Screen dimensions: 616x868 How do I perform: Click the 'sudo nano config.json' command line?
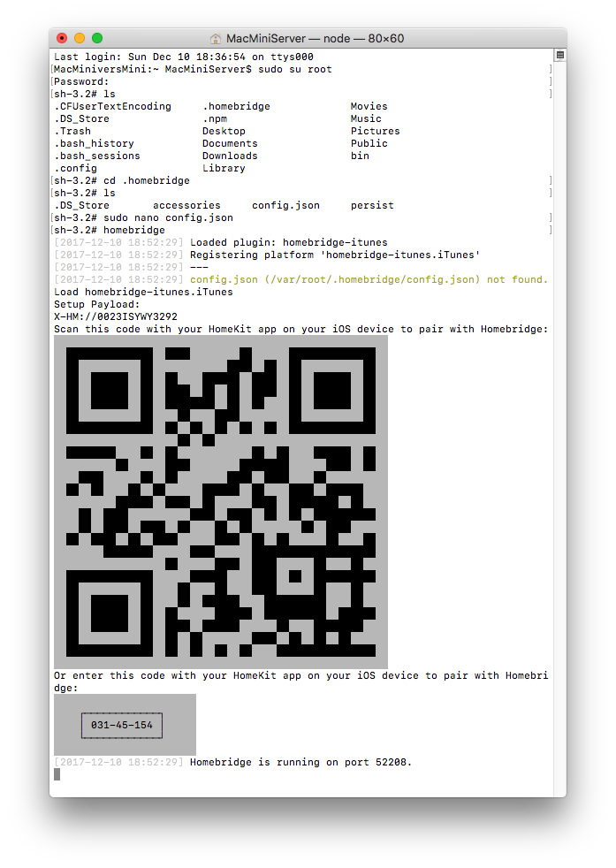click(x=168, y=217)
